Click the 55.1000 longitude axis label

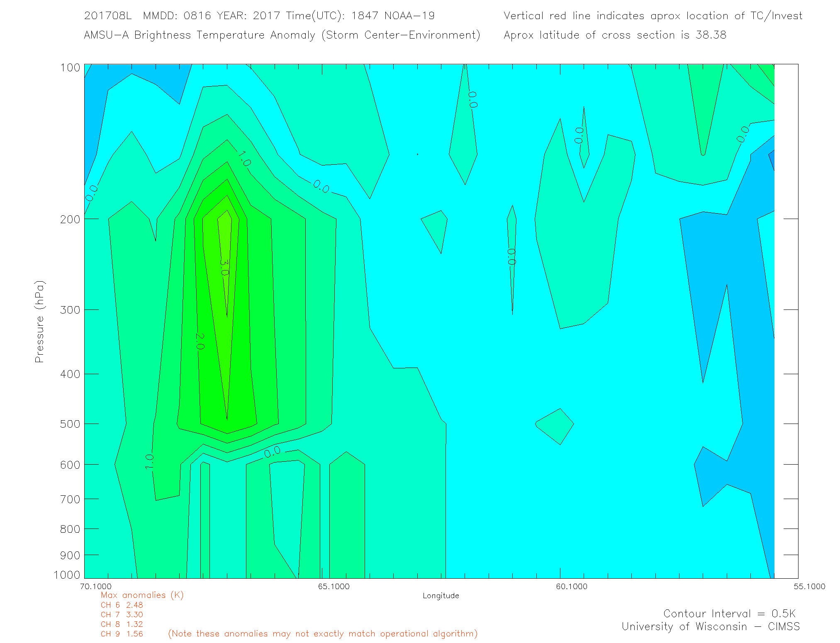coord(809,586)
